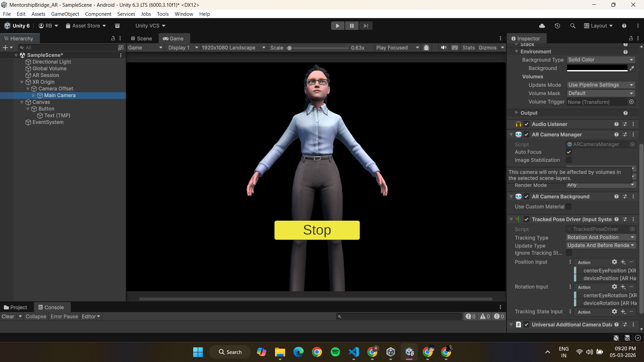Collapse the Canvas hierarchy item

(22, 102)
